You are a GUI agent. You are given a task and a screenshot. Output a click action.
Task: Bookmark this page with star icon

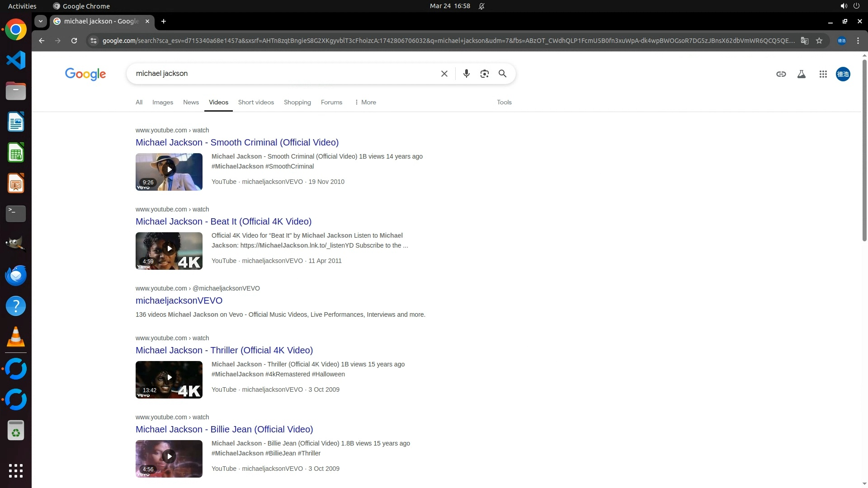pos(819,41)
